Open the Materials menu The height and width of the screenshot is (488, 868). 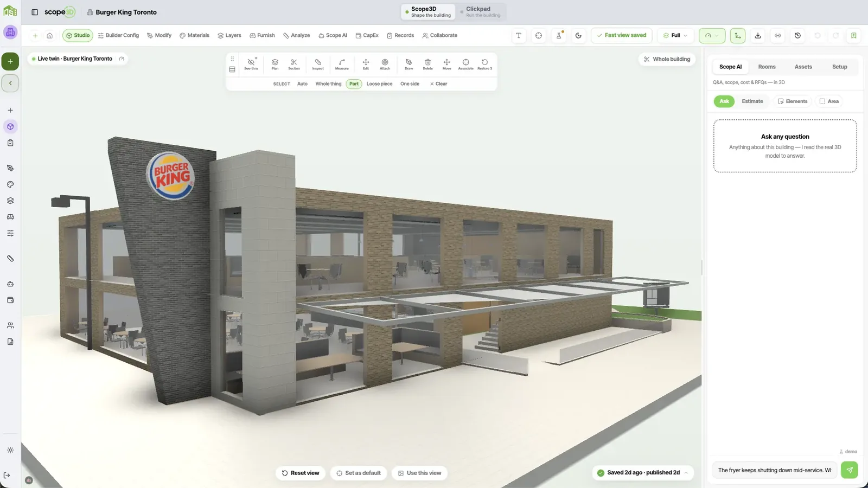click(194, 36)
